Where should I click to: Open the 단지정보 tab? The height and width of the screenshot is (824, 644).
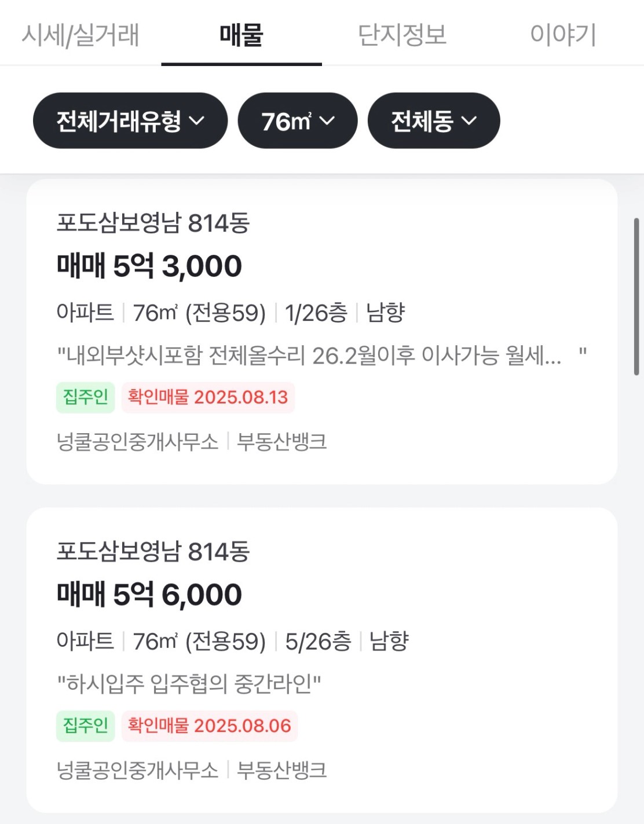[402, 35]
